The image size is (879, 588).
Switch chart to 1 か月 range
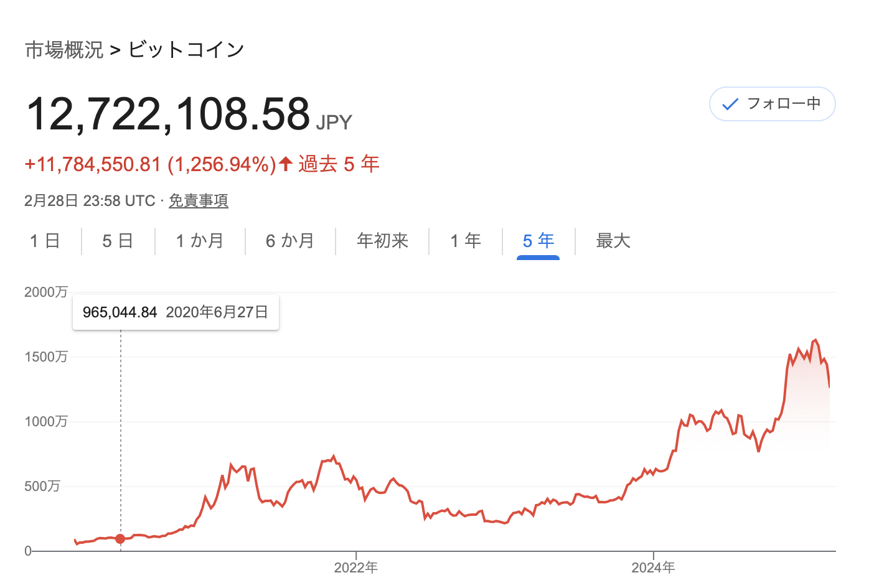tap(200, 241)
